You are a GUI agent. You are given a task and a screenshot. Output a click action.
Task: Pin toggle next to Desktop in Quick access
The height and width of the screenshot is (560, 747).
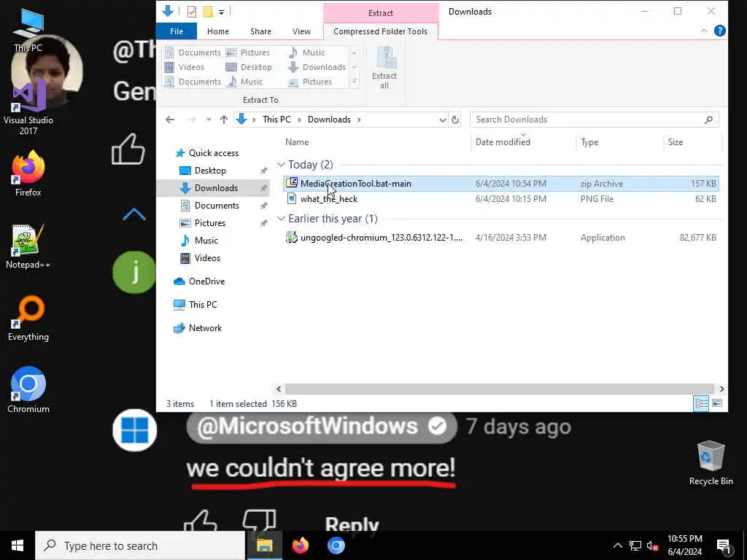coord(263,171)
